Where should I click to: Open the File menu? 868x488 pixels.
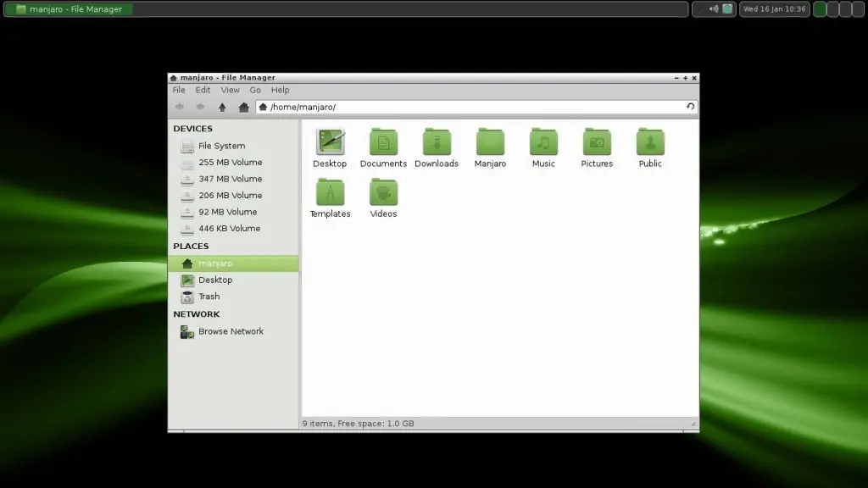tap(179, 90)
